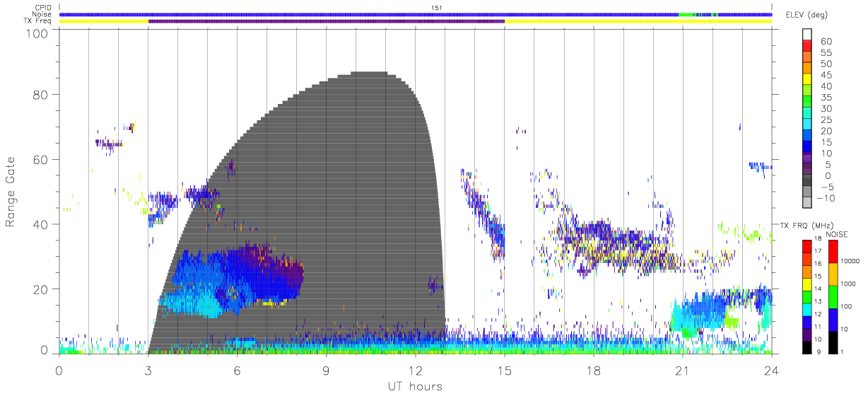The image size is (868, 401).
Task: Click the UT hours axis title
Action: tap(414, 386)
